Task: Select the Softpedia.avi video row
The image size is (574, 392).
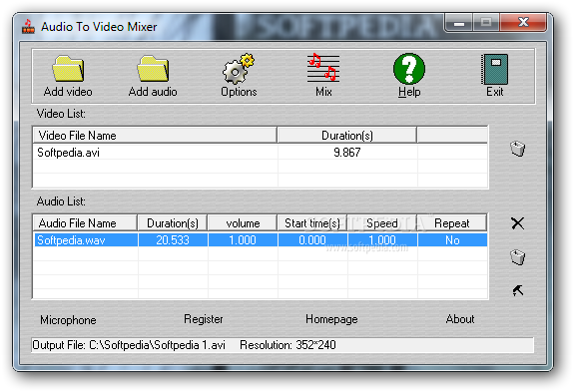Action: coord(261,153)
